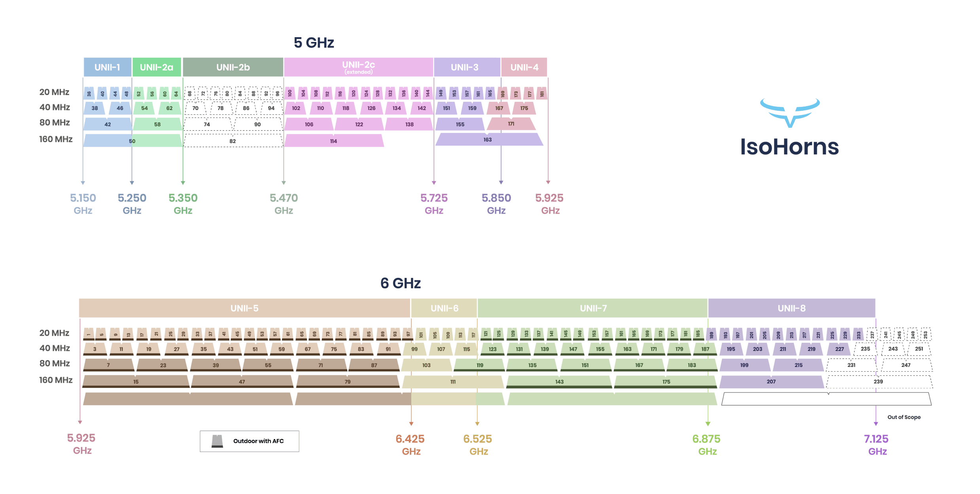This screenshot has height=494, width=980.
Task: Click 5 GHz 80 MHz channel 171 block
Action: point(511,123)
